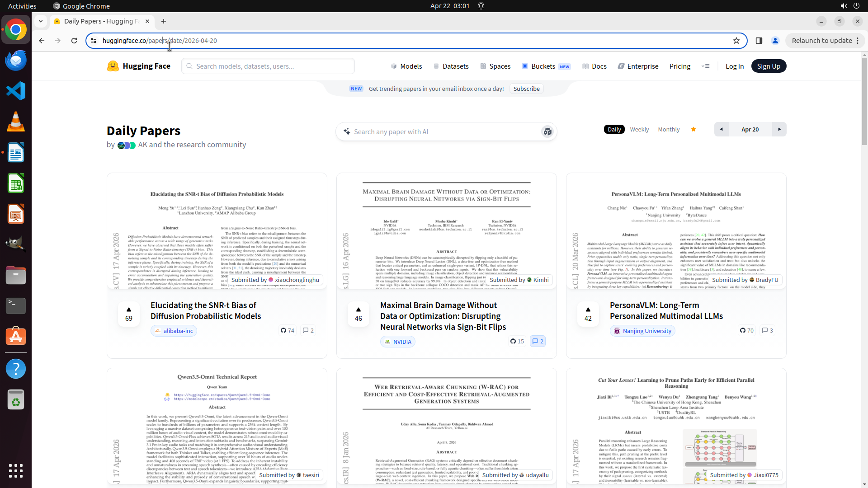Click the Hugging Face logo icon
Screen dimensions: 868x488
click(113, 66)
